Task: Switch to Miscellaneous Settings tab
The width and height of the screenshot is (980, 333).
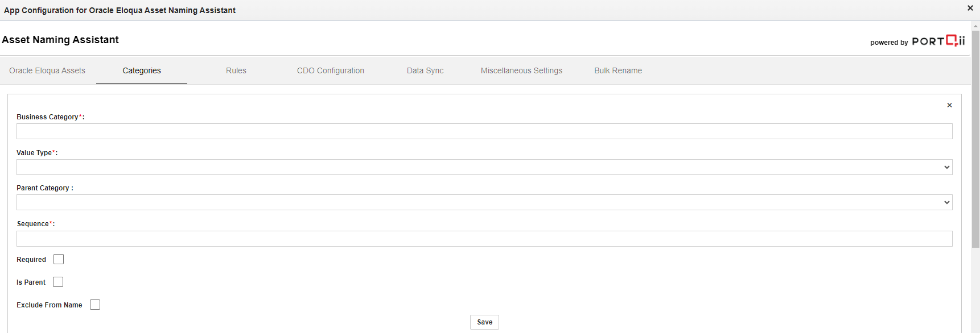Action: pyautogui.click(x=521, y=70)
